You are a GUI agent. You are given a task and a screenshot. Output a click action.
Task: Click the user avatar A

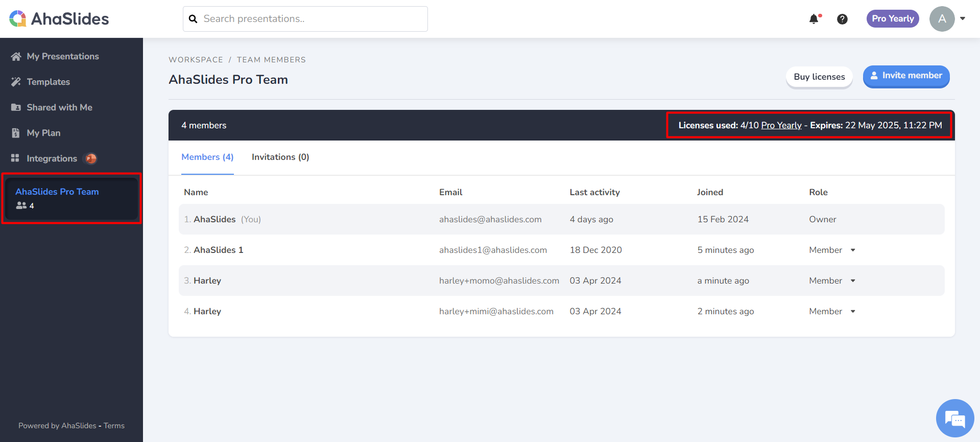click(942, 19)
